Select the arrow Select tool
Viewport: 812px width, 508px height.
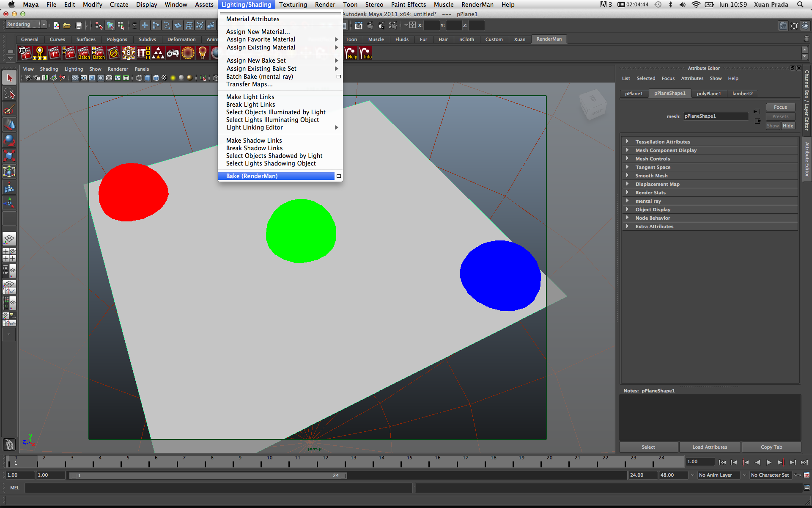click(x=9, y=78)
